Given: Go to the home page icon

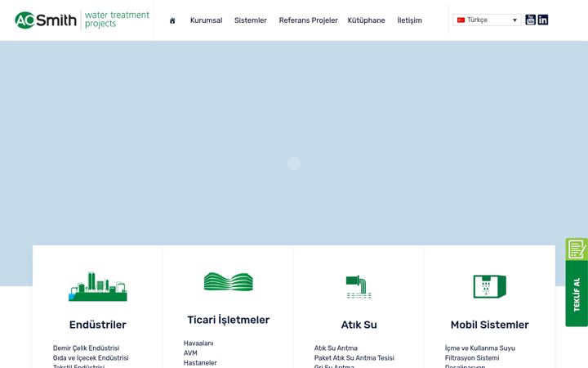Looking at the screenshot, I should pos(172,20).
